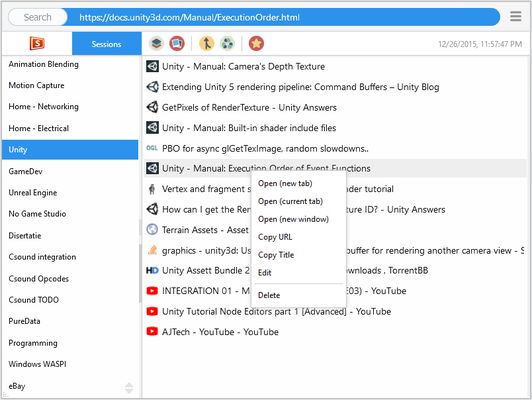Choose Open (current tab) in context menu
Screen dimensions: 532x400
290,201
